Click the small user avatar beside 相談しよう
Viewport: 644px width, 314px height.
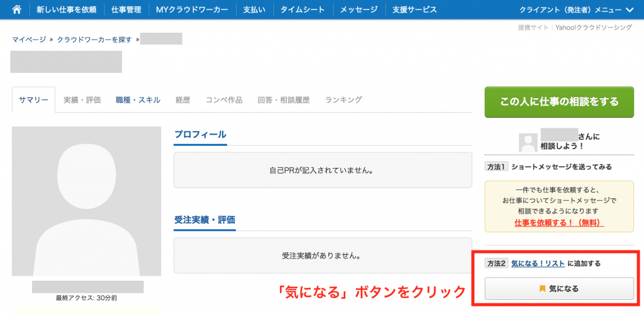[528, 142]
